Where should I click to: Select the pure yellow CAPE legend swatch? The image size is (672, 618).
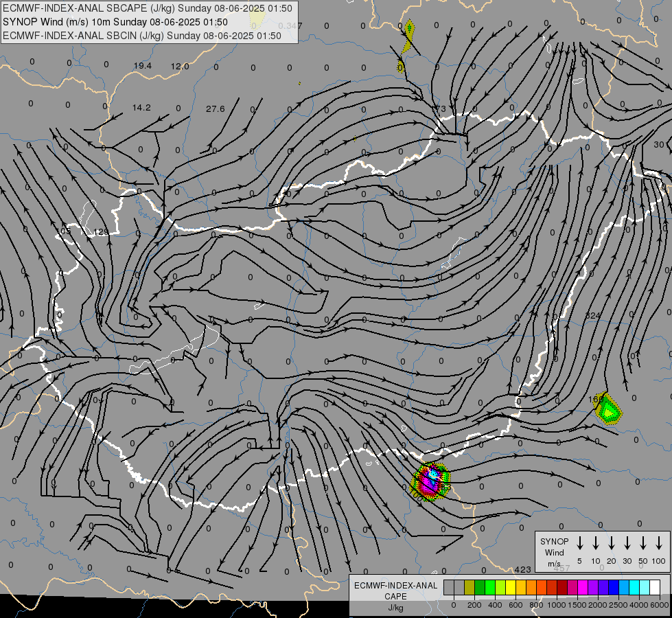(x=511, y=587)
